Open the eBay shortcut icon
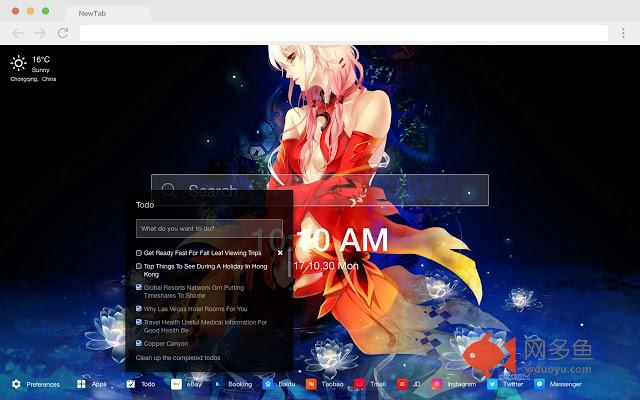 (x=176, y=384)
